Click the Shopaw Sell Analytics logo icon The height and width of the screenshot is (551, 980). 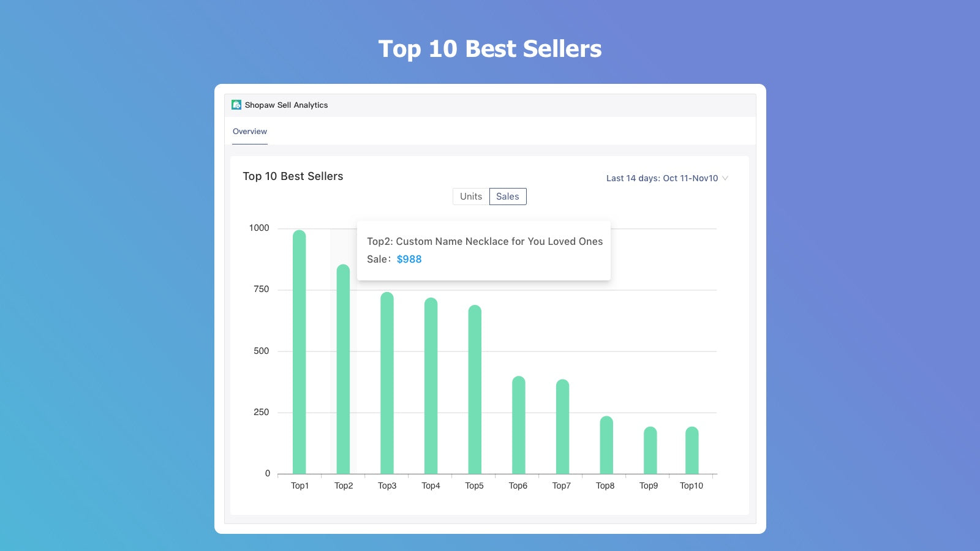(x=236, y=105)
